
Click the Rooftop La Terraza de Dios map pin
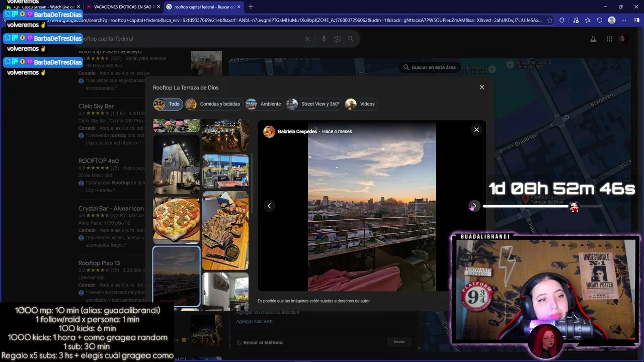(526, 199)
